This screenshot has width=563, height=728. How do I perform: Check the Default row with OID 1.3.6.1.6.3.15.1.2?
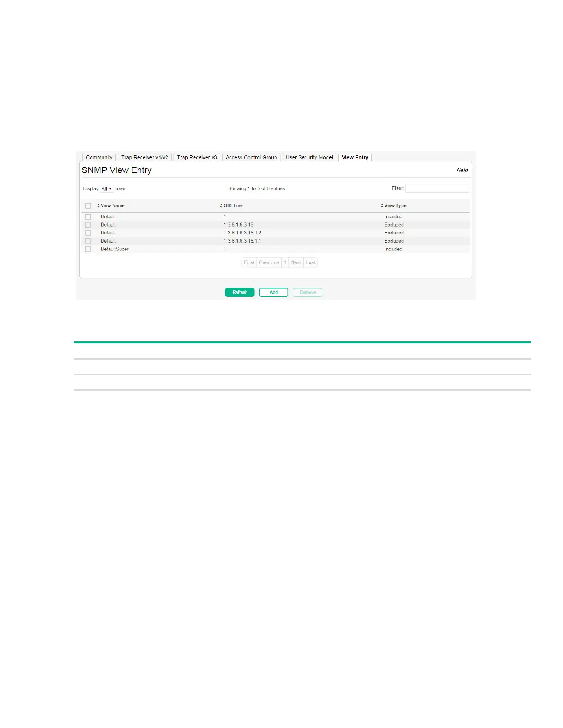(88, 233)
